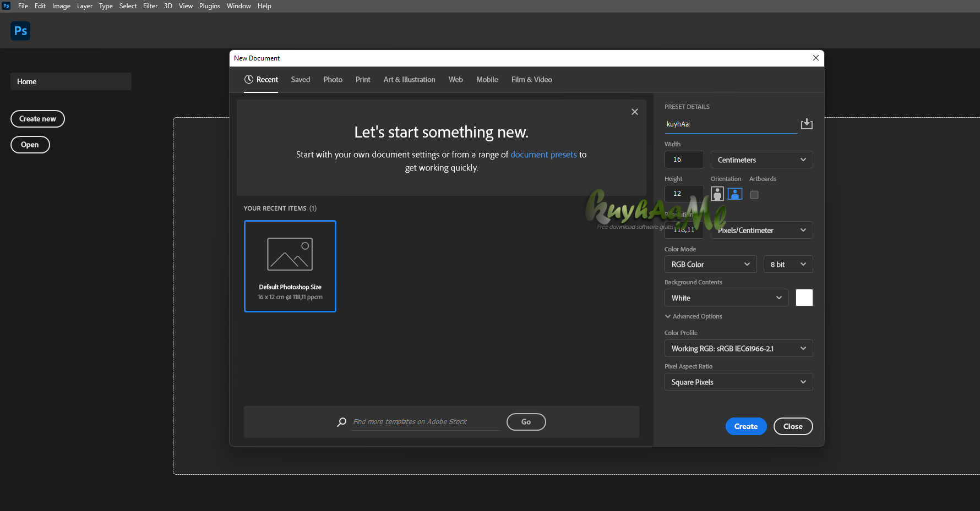
Task: Collapse the Advanced Options section
Action: (x=693, y=316)
